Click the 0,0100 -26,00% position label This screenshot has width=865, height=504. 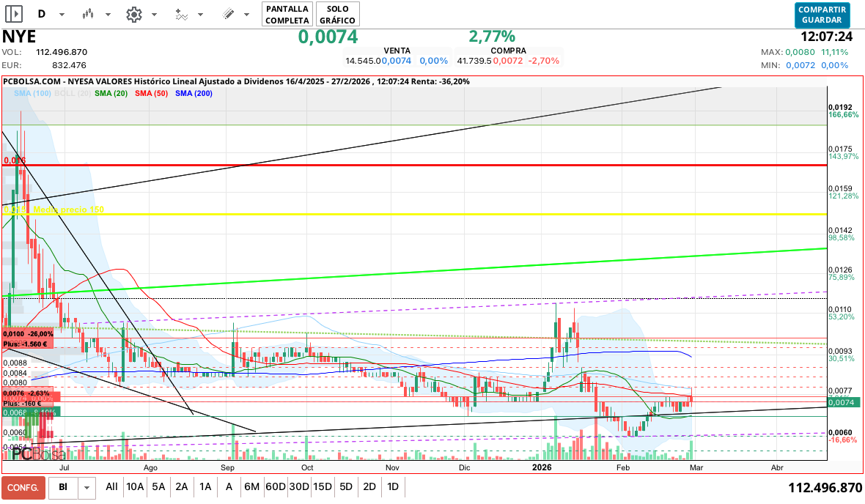[28, 334]
